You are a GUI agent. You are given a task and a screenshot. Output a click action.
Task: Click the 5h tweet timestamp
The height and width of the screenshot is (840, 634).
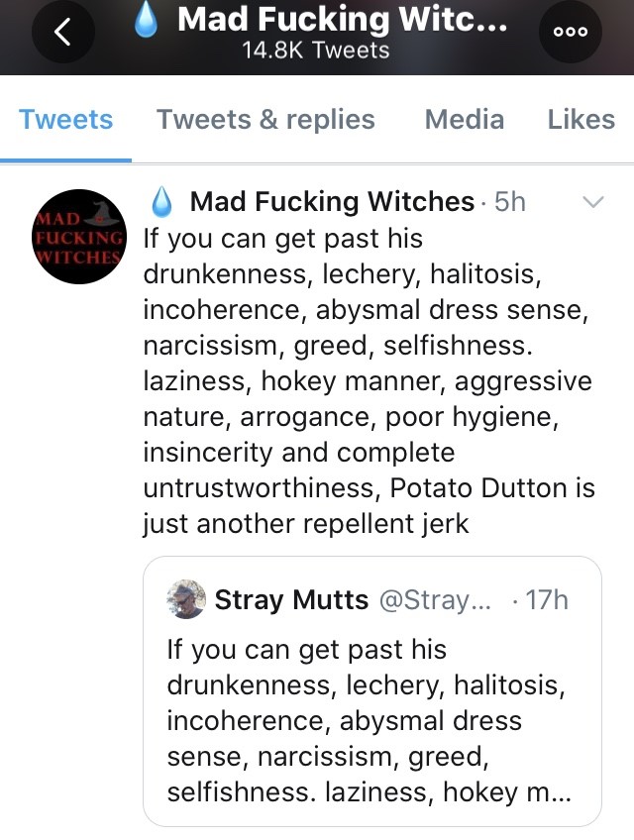(509, 202)
